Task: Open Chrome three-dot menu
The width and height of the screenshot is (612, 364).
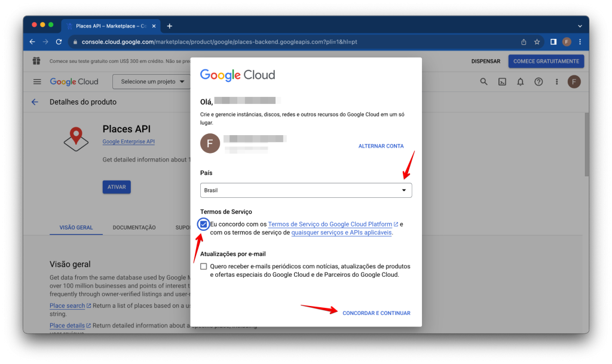Action: tap(580, 42)
